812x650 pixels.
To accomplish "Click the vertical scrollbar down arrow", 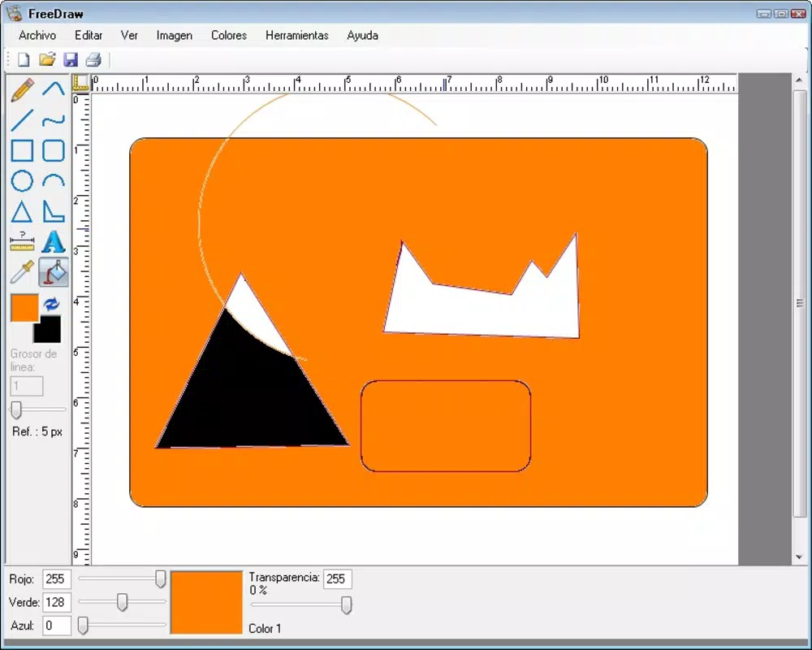I will pyautogui.click(x=799, y=557).
